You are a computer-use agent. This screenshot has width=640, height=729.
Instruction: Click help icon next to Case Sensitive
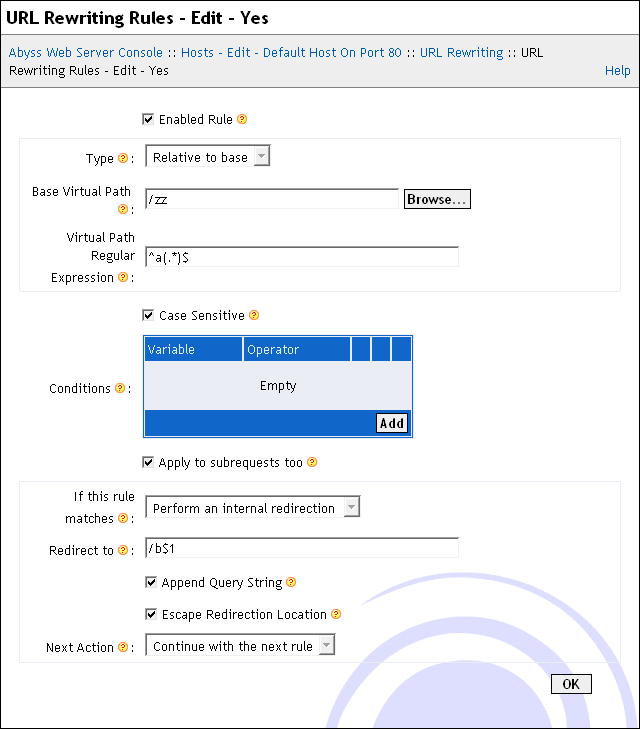point(254,316)
